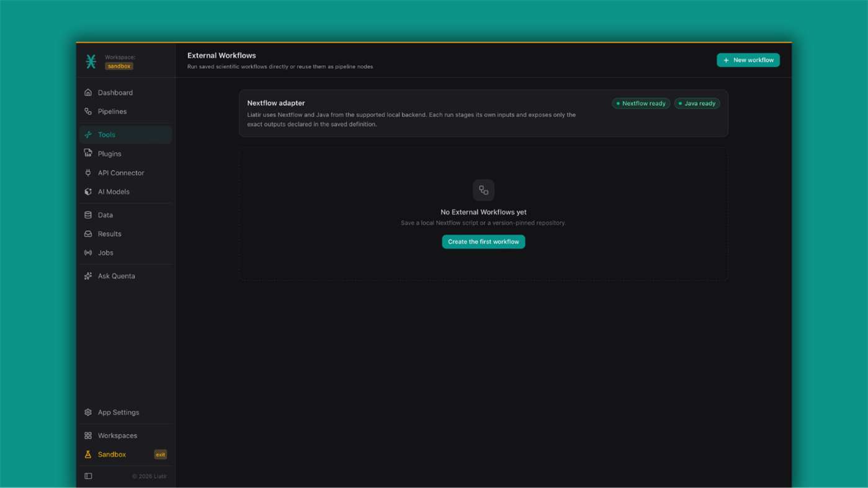This screenshot has width=868, height=488.
Task: Open the App Settings gear icon
Action: click(x=88, y=412)
